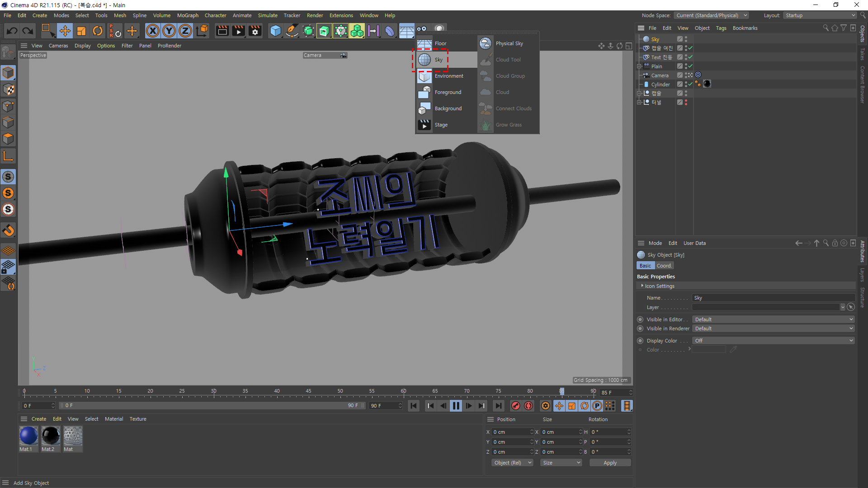Click the Record Active Objects button

point(515,406)
